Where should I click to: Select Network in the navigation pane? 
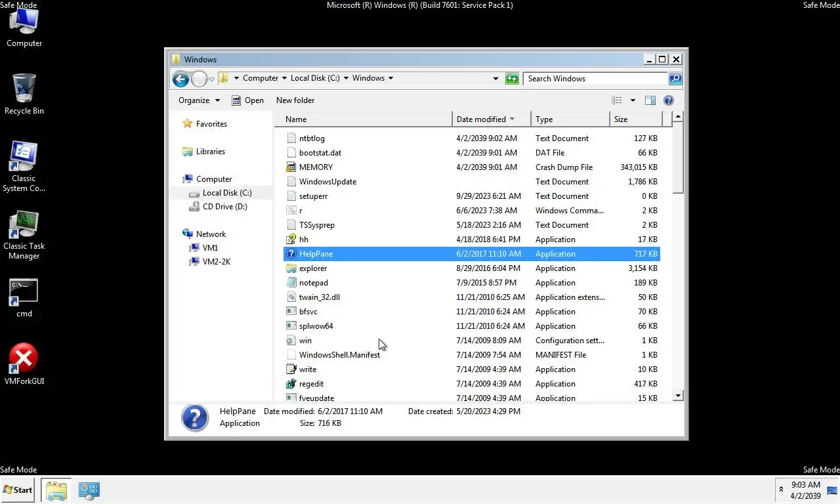[x=211, y=234]
